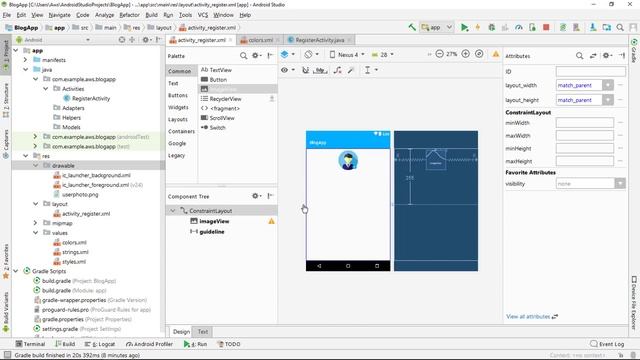Start debugging with the bug icon
Image resolution: width=640 pixels, height=360 pixels.
click(491, 27)
